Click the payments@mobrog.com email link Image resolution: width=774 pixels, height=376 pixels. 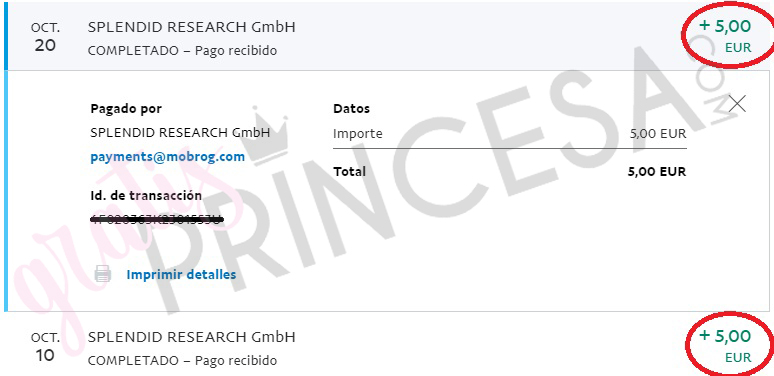pos(168,157)
